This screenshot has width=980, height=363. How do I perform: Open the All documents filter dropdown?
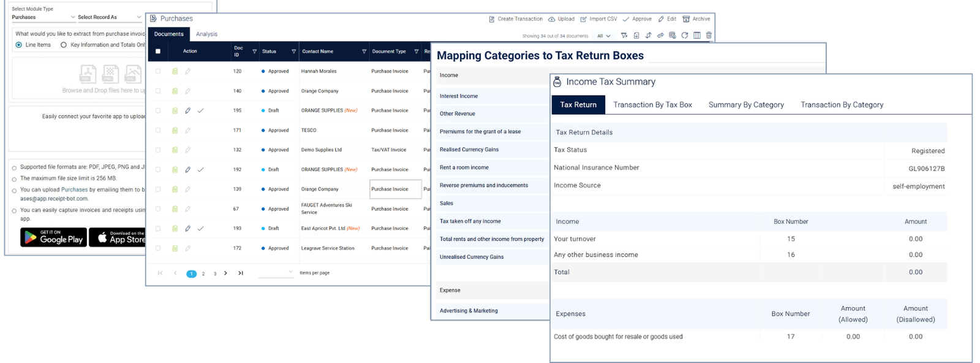604,36
